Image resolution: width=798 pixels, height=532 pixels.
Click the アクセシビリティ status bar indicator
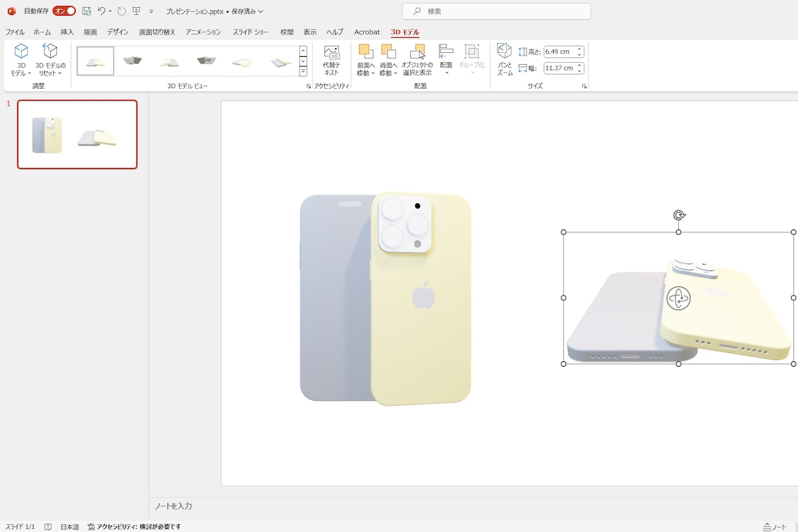point(134,527)
